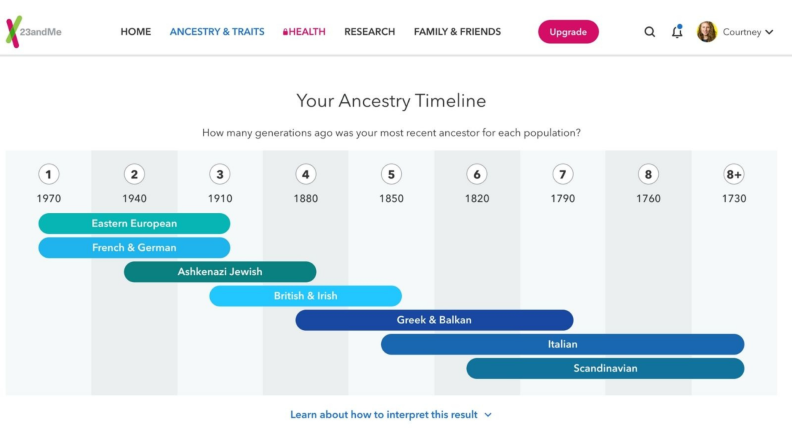Screen dimensions: 792x446
Task: Click the pink Upgrade button
Action: click(568, 32)
